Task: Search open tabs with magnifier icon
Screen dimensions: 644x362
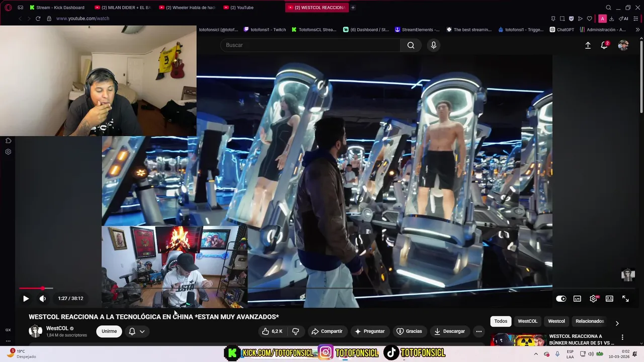Action: coord(608,8)
